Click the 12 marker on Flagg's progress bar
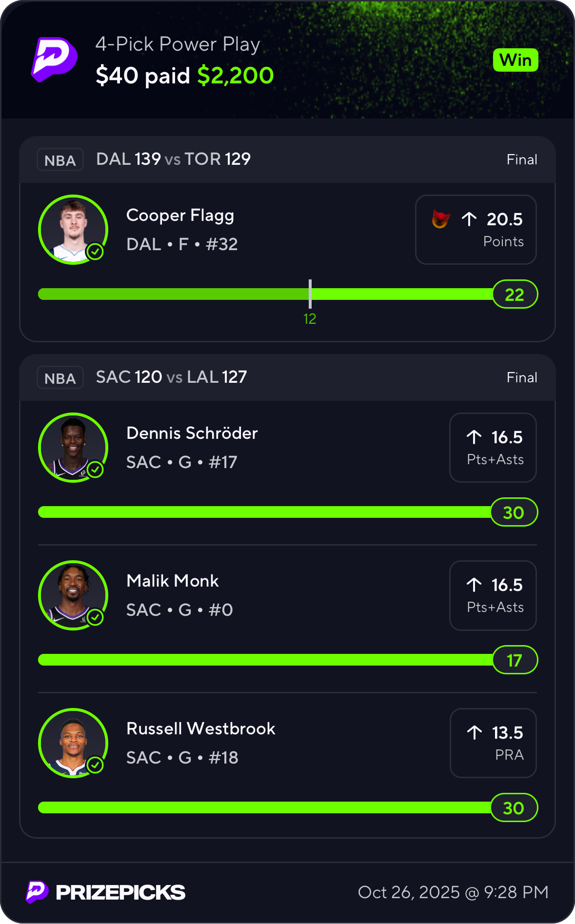 (x=310, y=318)
